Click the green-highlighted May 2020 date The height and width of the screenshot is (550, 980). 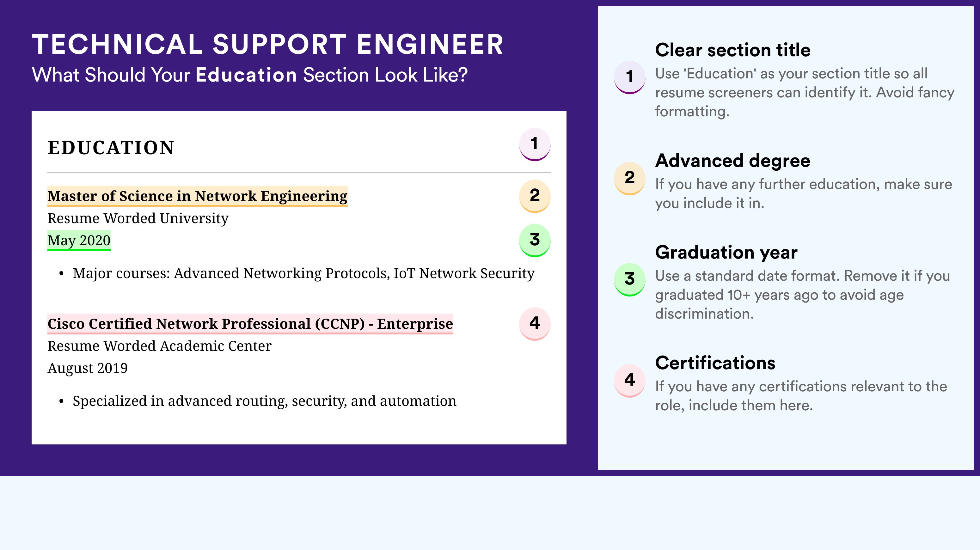point(79,240)
